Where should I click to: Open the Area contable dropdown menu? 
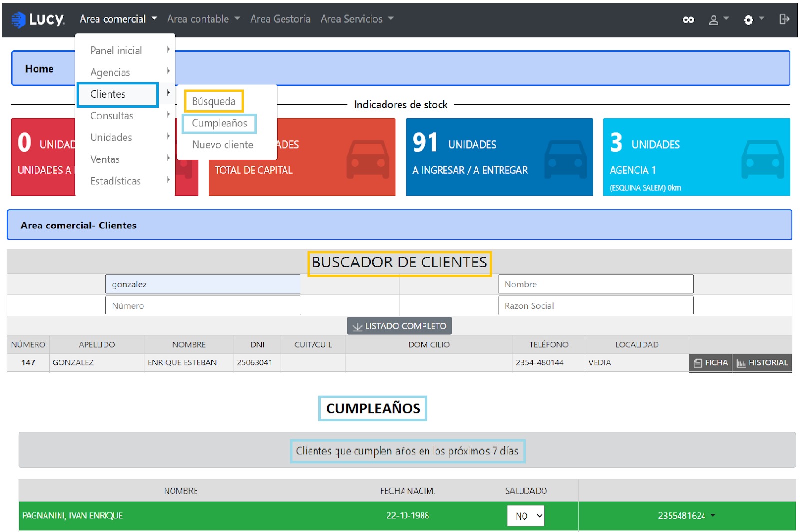[x=203, y=19]
